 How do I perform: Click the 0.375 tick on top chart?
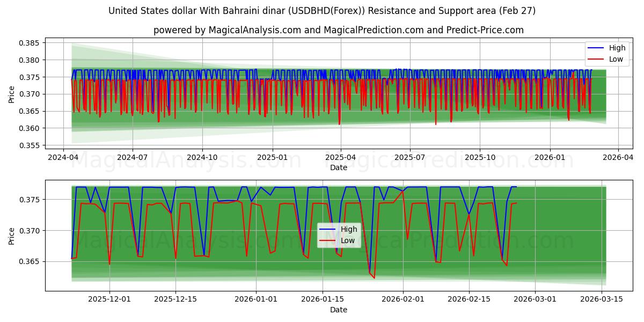(x=30, y=77)
